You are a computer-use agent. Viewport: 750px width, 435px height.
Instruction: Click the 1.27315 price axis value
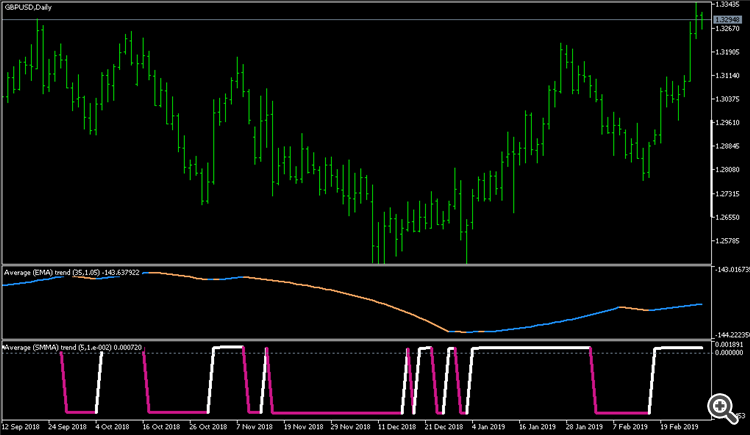pyautogui.click(x=728, y=193)
